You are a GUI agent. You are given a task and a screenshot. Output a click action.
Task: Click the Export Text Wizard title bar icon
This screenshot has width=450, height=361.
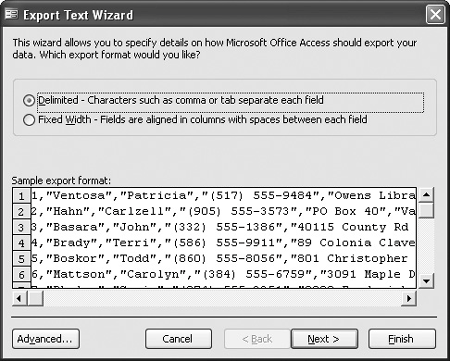[x=12, y=14]
